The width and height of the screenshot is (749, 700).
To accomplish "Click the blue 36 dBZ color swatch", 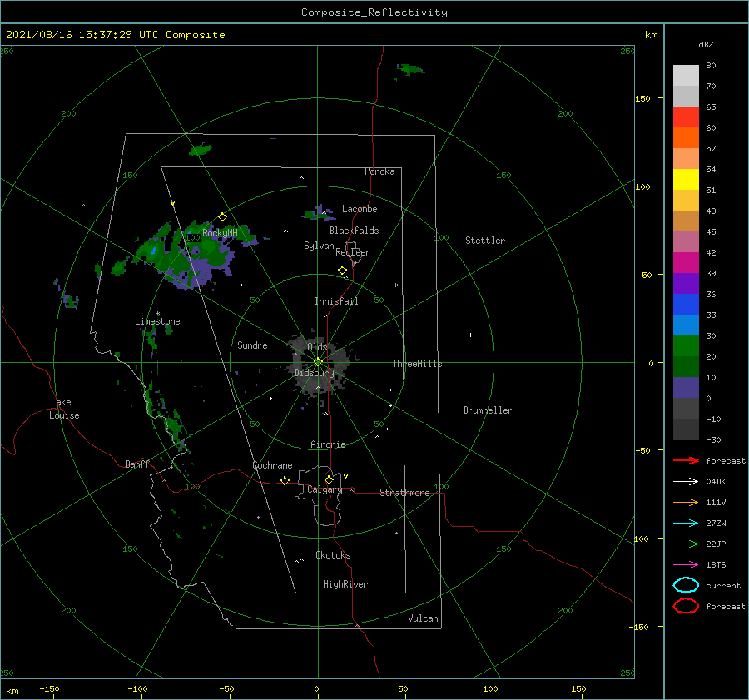I will 686,305.
